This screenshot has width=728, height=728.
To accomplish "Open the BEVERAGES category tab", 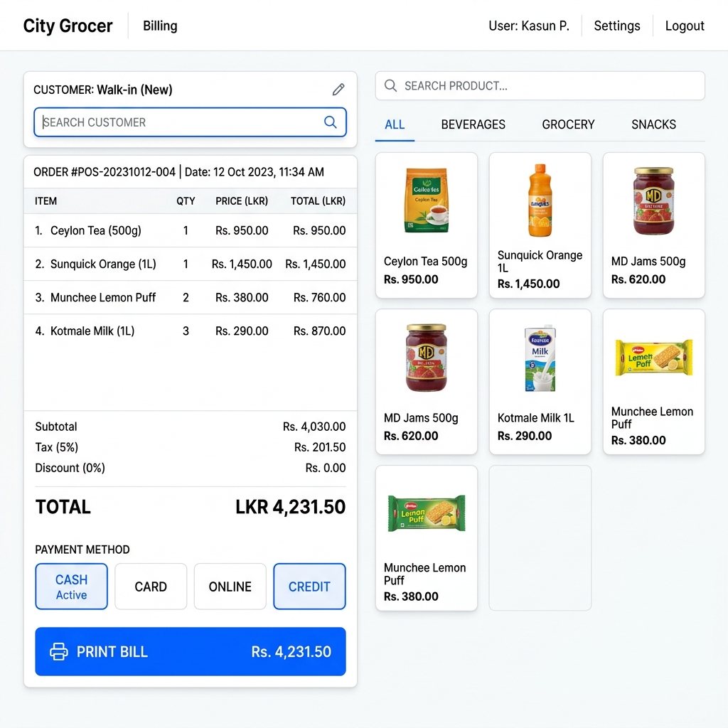I will coord(473,124).
